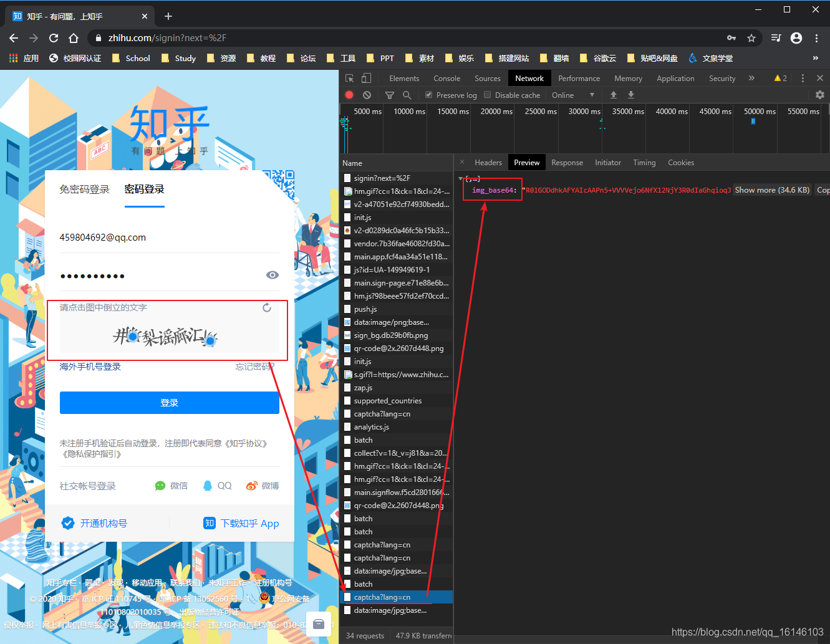The width and height of the screenshot is (830, 644).
Task: Toggle the network filter funnel icon
Action: point(390,95)
